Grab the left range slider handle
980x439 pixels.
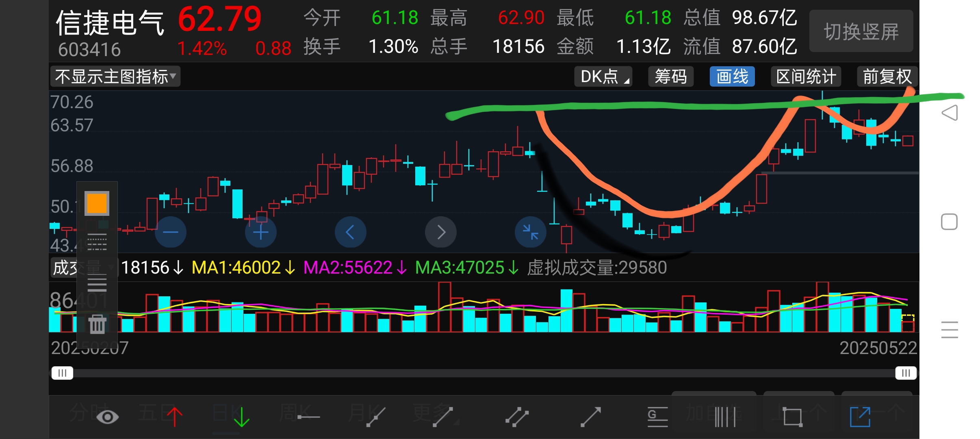[x=62, y=373]
